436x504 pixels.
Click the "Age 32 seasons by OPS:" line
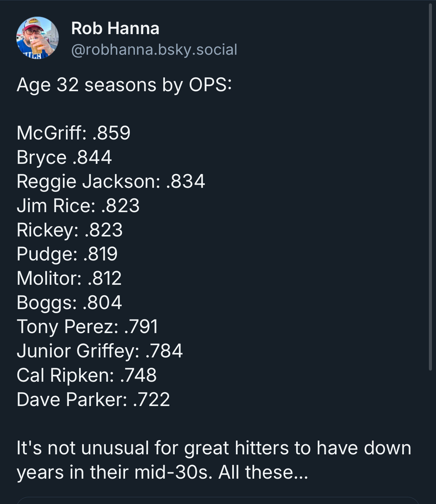[x=124, y=84]
